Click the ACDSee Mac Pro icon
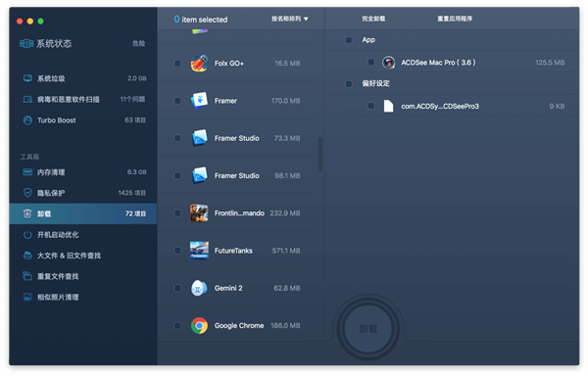This screenshot has height=376, width=588. coord(388,62)
